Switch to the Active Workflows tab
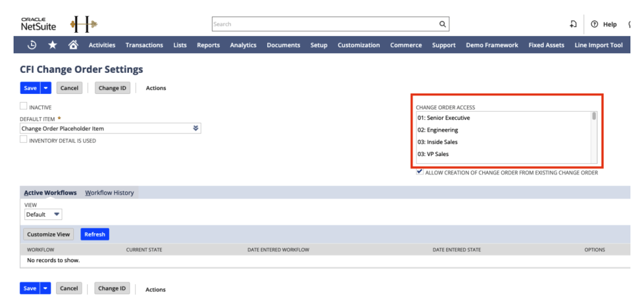This screenshot has width=644, height=303. (50, 193)
